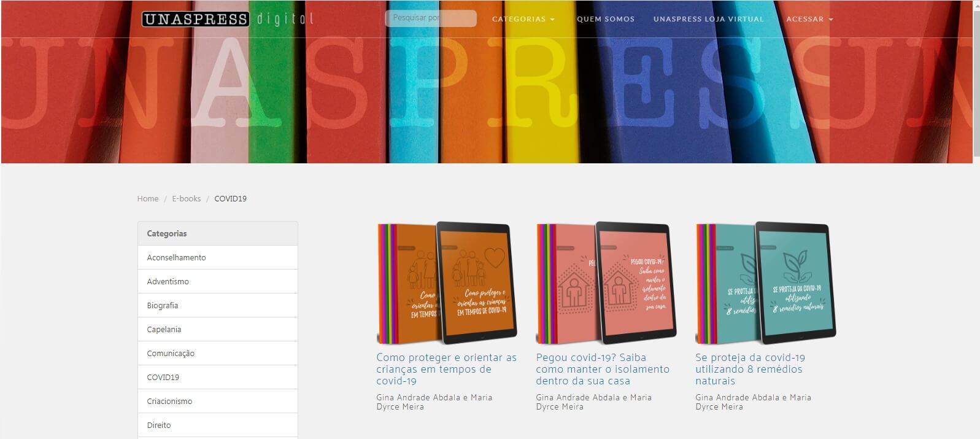Open the Capelania category
Screen dimensions: 980x439
click(x=218, y=329)
